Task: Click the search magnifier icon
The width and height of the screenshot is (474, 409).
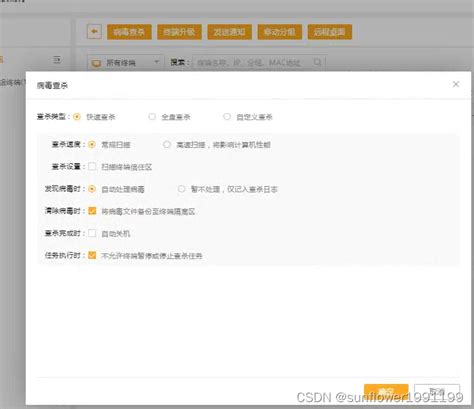Action: [318, 62]
